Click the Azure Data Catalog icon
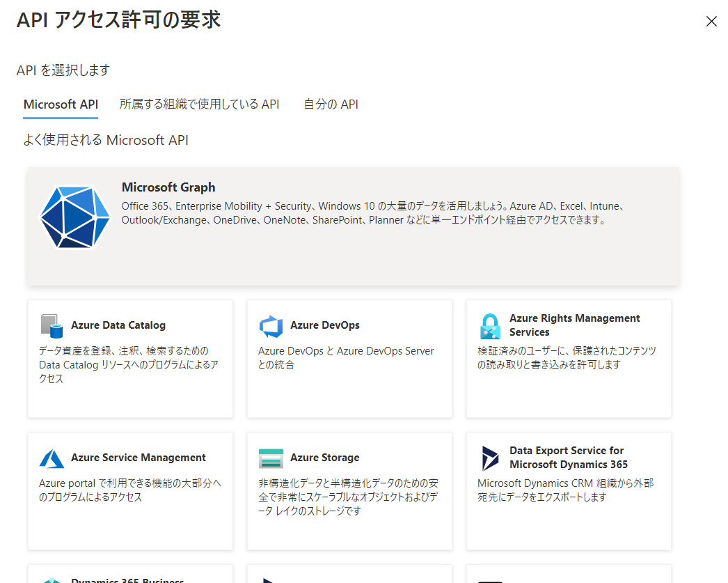This screenshot has width=728, height=583. 52,326
